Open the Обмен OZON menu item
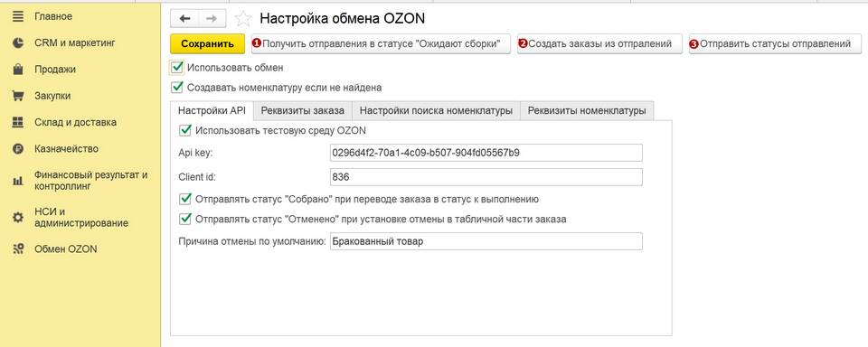This screenshot has width=868, height=347. pyautogui.click(x=65, y=249)
